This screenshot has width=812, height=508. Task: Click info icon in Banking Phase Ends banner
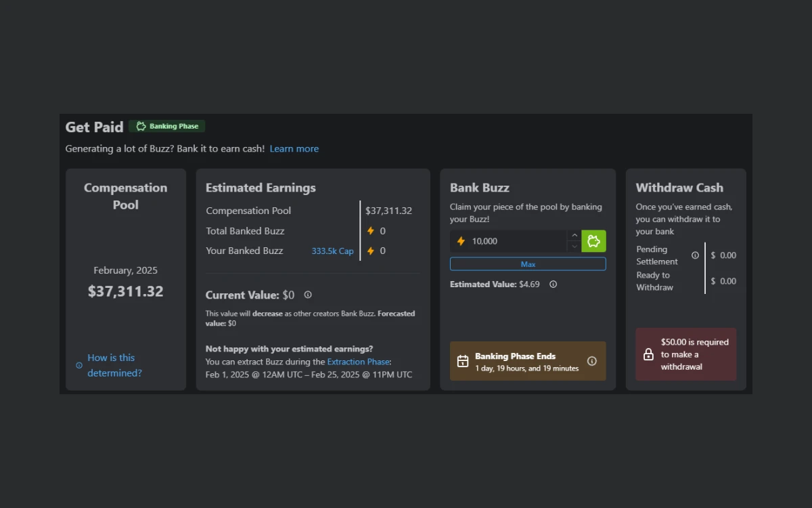point(592,361)
